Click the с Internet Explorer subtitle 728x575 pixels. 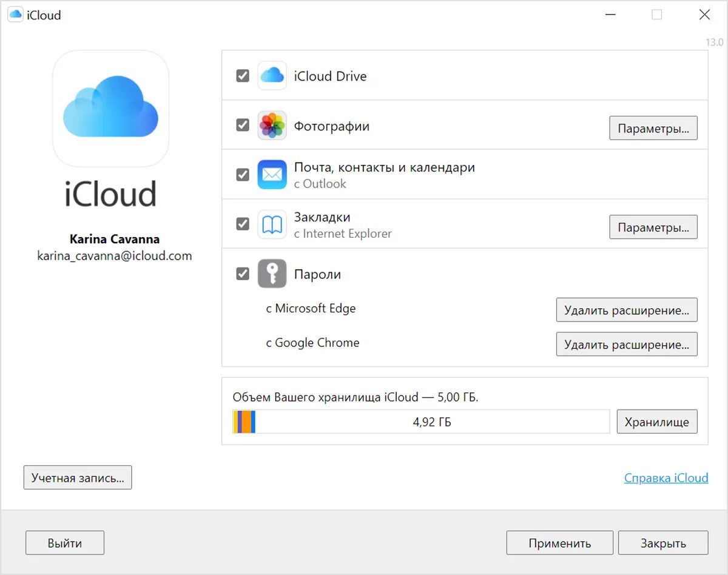(x=343, y=234)
